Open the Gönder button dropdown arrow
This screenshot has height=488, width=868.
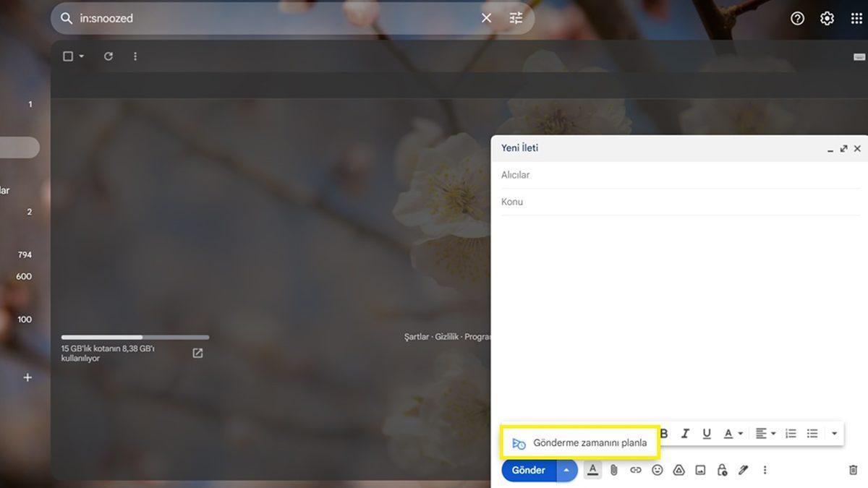click(x=566, y=470)
